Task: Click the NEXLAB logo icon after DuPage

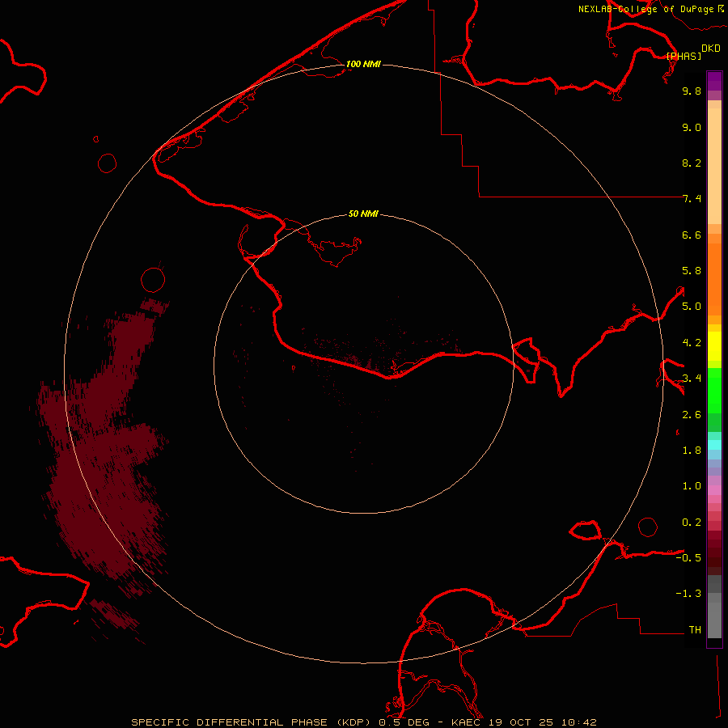Action: (x=721, y=8)
